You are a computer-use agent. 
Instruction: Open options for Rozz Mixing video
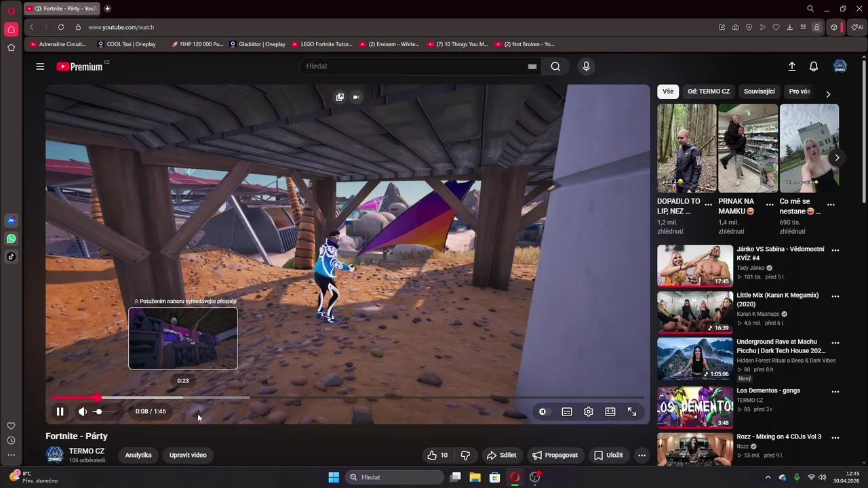(x=835, y=438)
